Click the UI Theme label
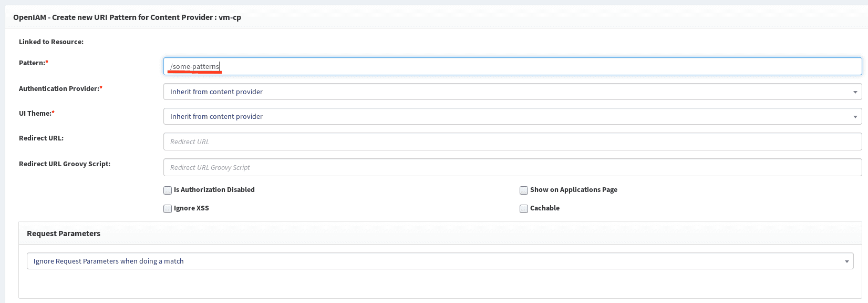The height and width of the screenshot is (303, 868). point(35,113)
